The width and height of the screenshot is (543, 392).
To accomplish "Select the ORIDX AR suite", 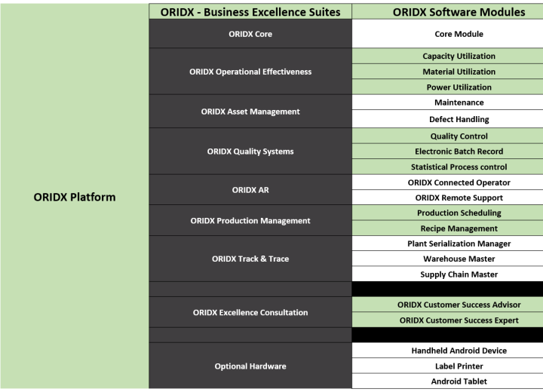I will click(x=250, y=190).
